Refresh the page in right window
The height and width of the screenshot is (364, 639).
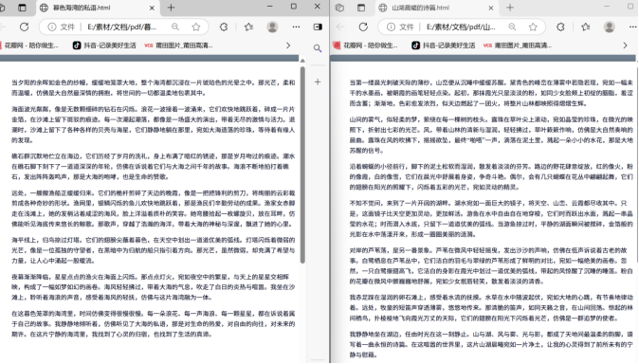click(363, 27)
